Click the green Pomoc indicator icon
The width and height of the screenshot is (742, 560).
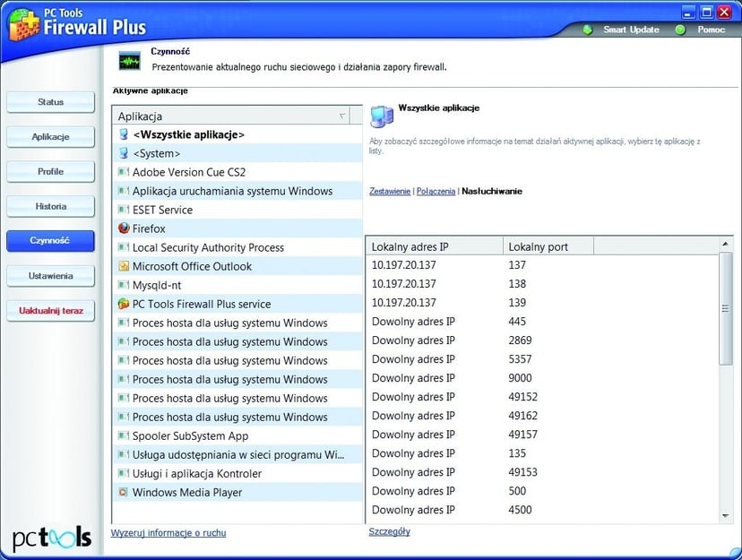coord(680,30)
